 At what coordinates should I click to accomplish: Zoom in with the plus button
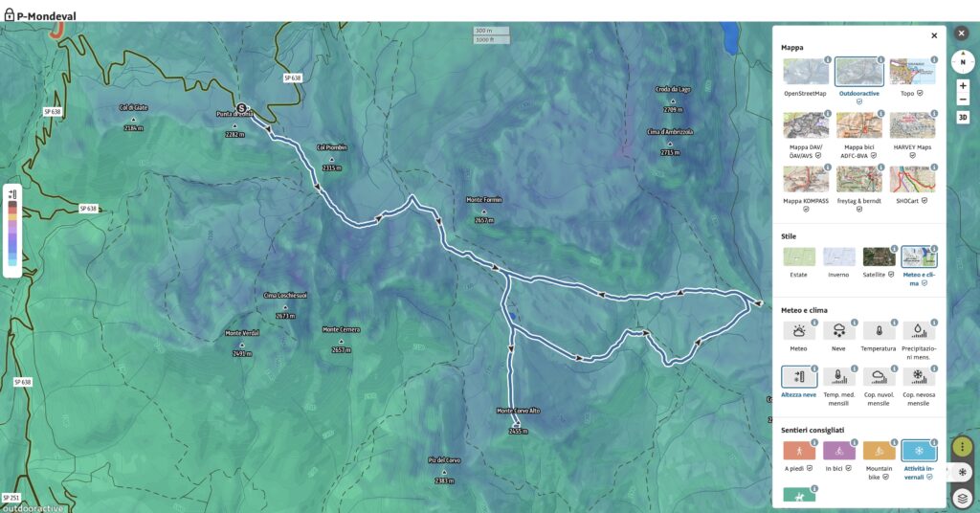click(x=963, y=85)
